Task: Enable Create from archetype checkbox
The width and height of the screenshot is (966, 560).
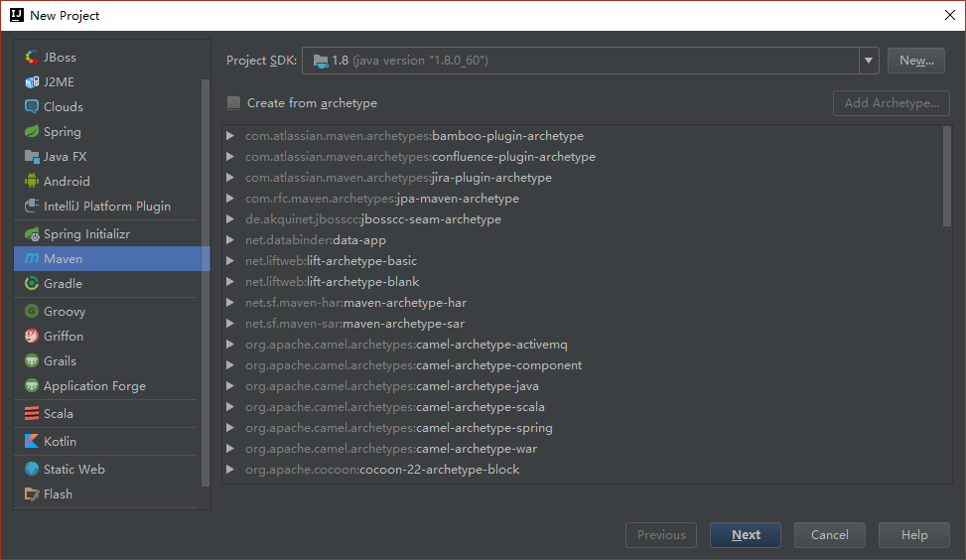Action: click(233, 103)
